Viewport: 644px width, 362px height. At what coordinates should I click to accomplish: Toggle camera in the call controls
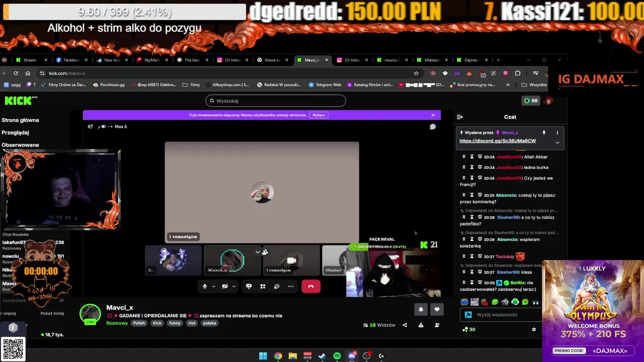pyautogui.click(x=224, y=286)
